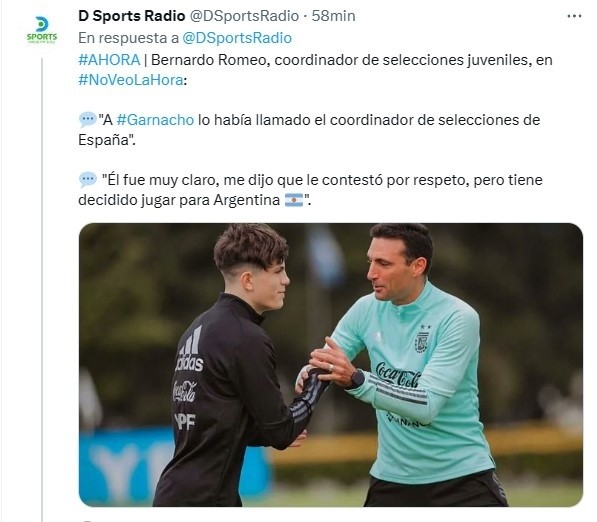Open the #Garnacho hashtag
This screenshot has height=522, width=597.
[155, 120]
